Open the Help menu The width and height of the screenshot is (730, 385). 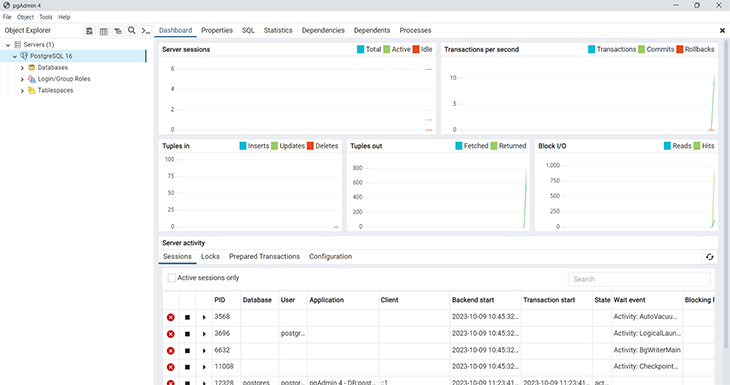click(x=64, y=17)
